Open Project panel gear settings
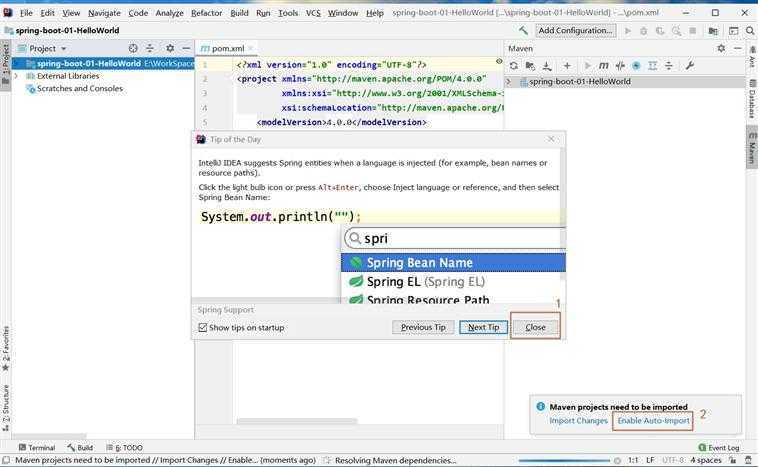758x467 pixels. [x=170, y=48]
